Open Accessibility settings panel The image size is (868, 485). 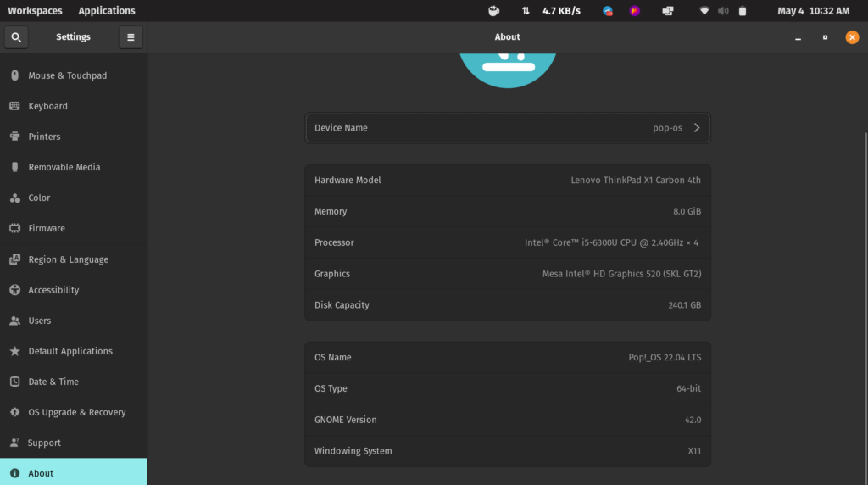(74, 290)
